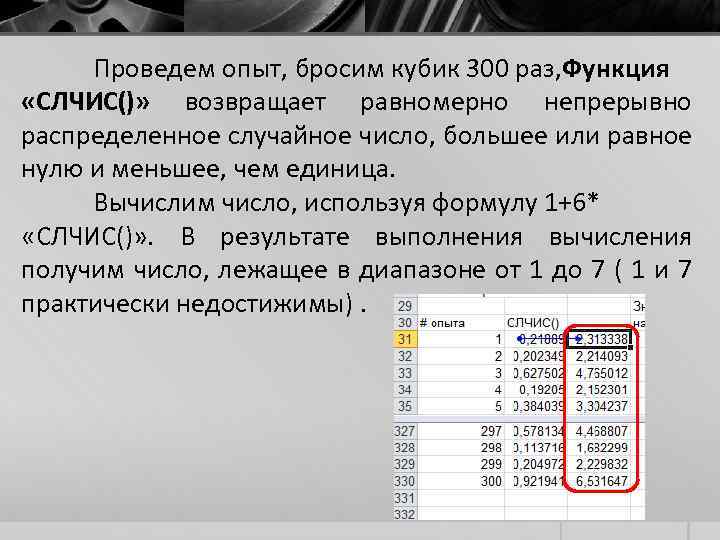Click the random value cell 0,921941
Screen dimensions: 720x540
pyautogui.click(x=536, y=481)
